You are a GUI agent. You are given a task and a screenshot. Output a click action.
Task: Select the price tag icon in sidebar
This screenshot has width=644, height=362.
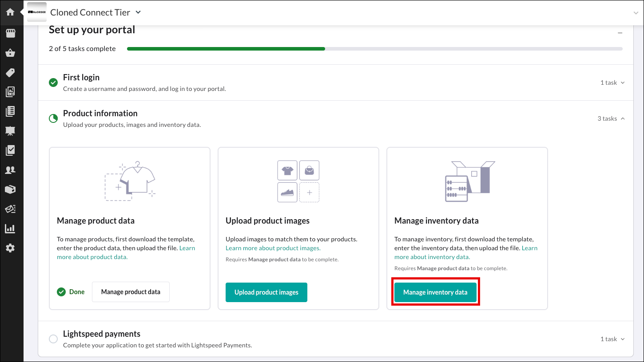point(10,72)
